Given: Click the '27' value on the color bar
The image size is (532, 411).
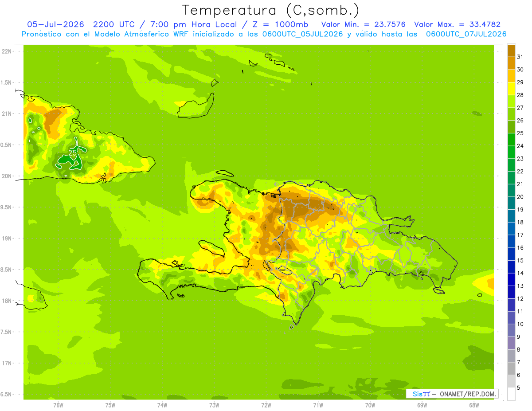Looking at the screenshot, I should pyautogui.click(x=520, y=108).
